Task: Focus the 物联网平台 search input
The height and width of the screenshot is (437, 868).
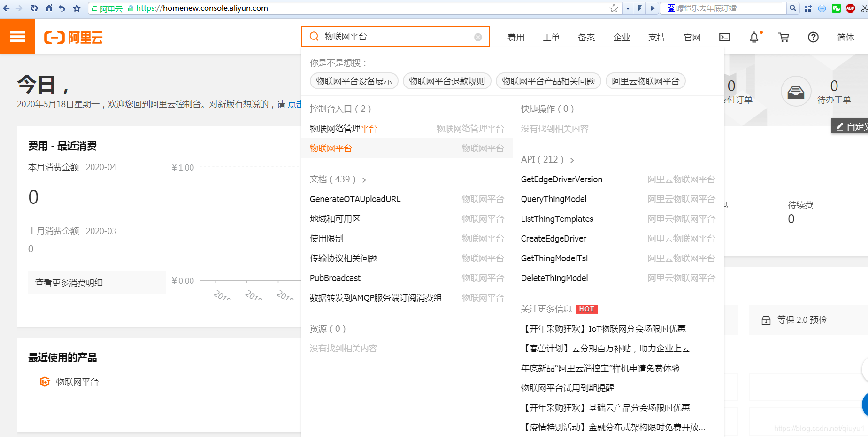Action: 397,37
